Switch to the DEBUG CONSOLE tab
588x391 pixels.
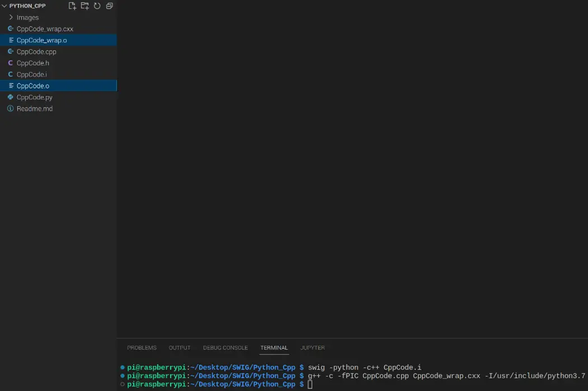tap(225, 347)
